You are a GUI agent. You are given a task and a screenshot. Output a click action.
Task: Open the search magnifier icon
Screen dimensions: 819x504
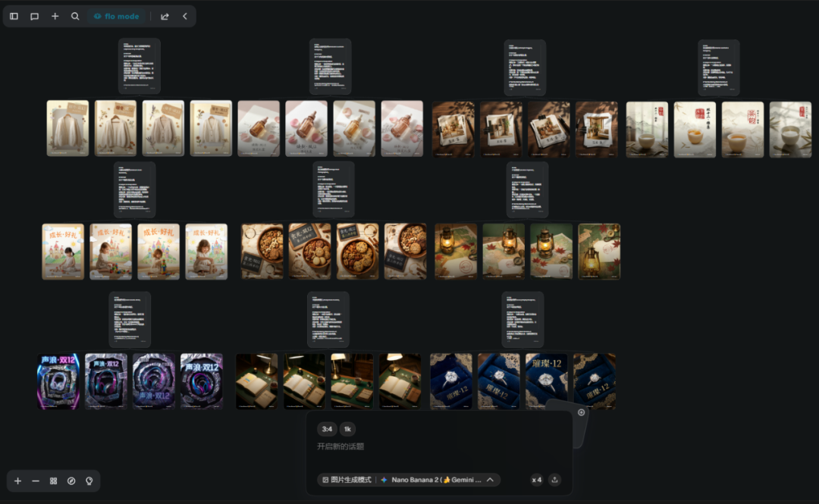[x=75, y=16]
